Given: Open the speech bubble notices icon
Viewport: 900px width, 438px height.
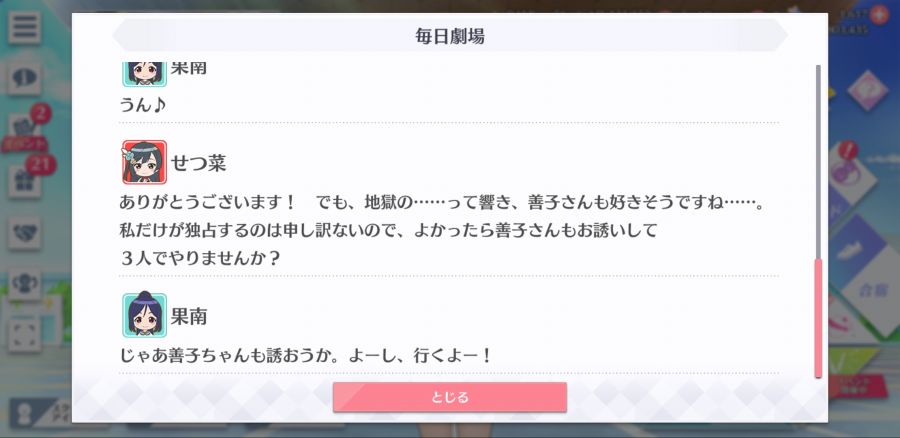Looking at the screenshot, I should tap(24, 77).
